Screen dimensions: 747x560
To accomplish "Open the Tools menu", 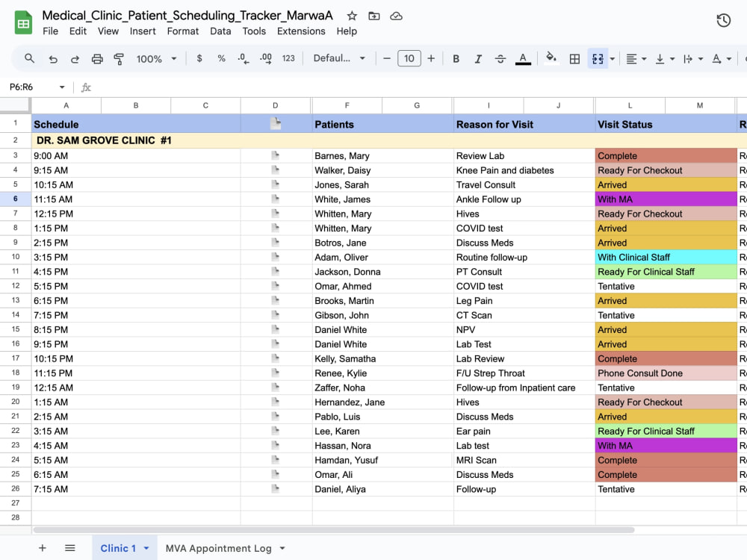I will pos(254,31).
